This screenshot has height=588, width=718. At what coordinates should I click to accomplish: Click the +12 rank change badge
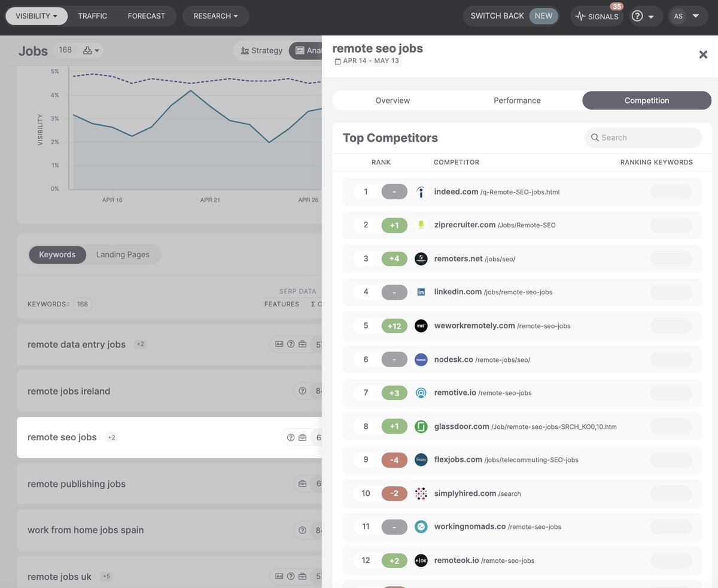point(394,326)
